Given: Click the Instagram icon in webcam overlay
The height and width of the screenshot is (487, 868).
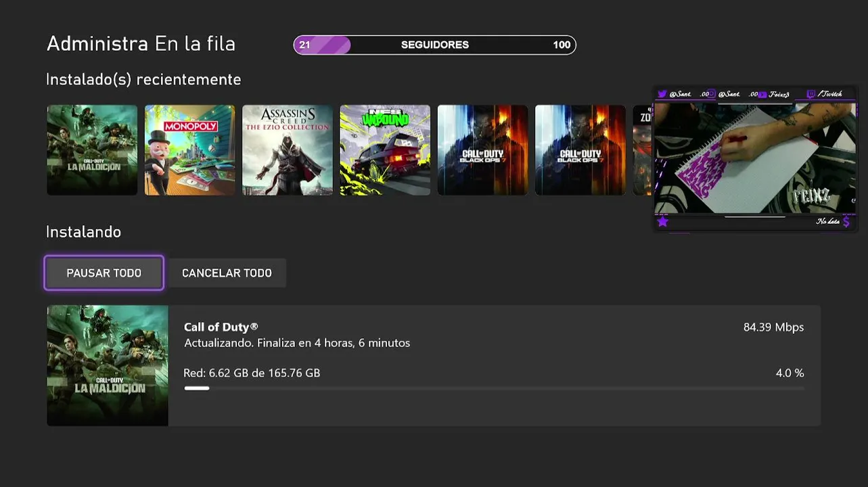Looking at the screenshot, I should tap(711, 93).
